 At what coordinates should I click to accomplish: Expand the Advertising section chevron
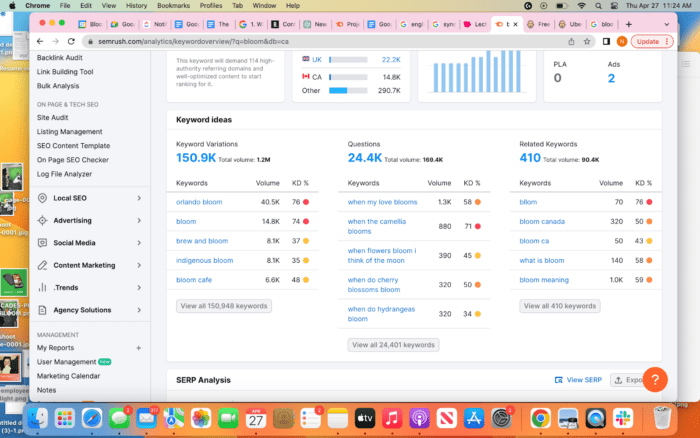point(139,221)
